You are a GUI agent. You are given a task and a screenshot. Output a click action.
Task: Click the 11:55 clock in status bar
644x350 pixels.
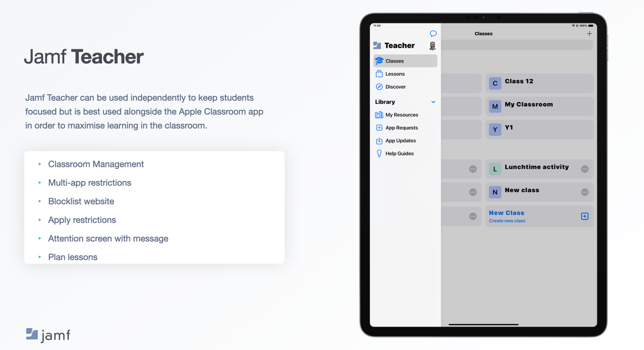click(x=377, y=26)
